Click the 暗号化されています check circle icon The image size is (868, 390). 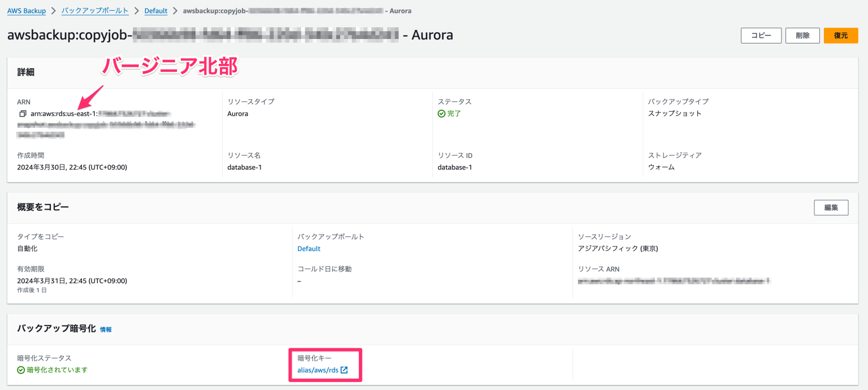pos(20,370)
